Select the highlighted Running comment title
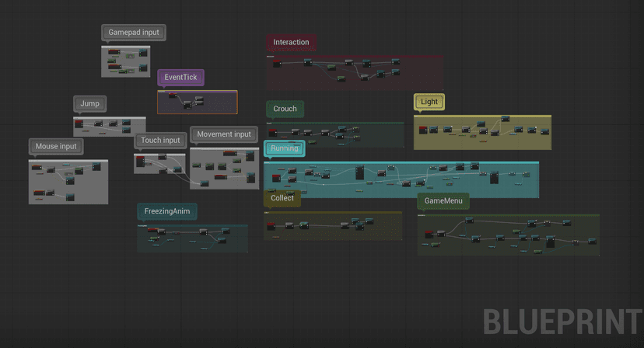The height and width of the screenshot is (348, 644). point(284,148)
